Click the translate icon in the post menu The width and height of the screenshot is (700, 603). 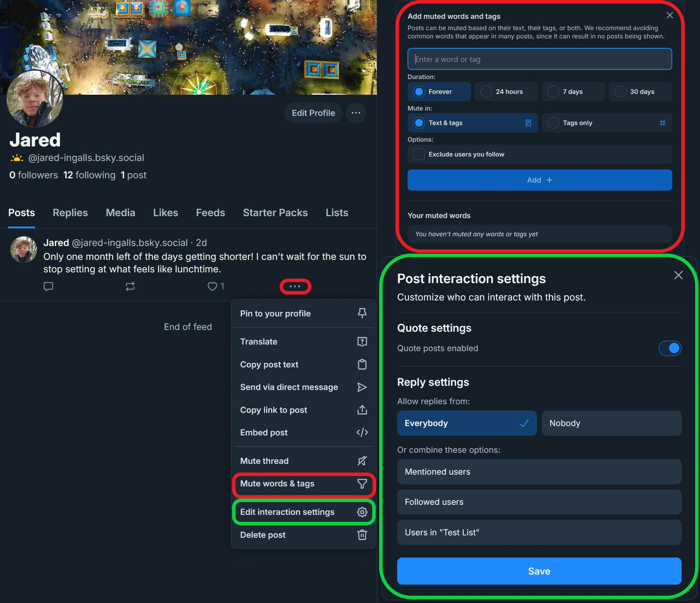[362, 341]
